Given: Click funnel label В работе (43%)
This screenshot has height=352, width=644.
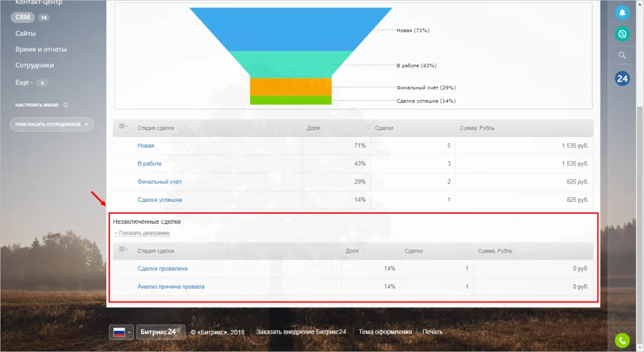Looking at the screenshot, I should 416,65.
